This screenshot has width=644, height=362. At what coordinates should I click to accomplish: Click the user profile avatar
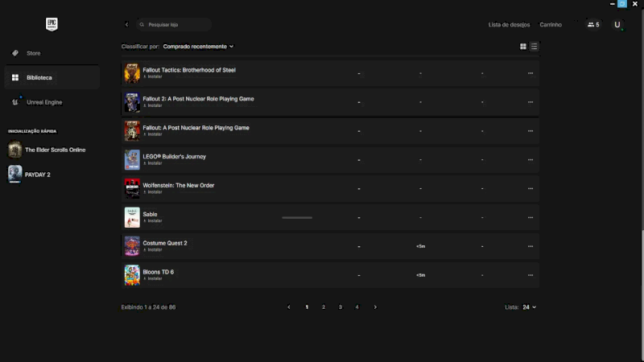(617, 25)
